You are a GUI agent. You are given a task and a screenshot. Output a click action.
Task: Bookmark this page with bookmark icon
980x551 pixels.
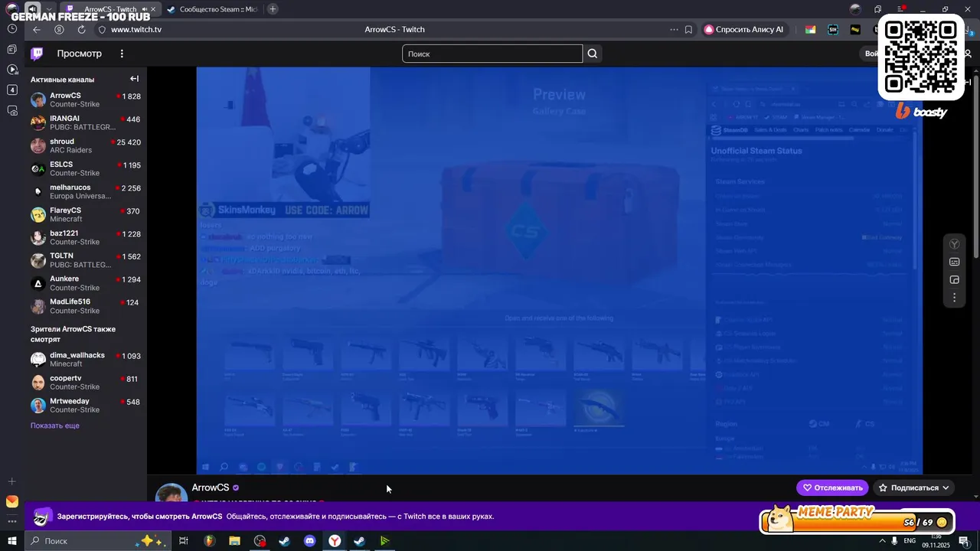[x=688, y=30]
